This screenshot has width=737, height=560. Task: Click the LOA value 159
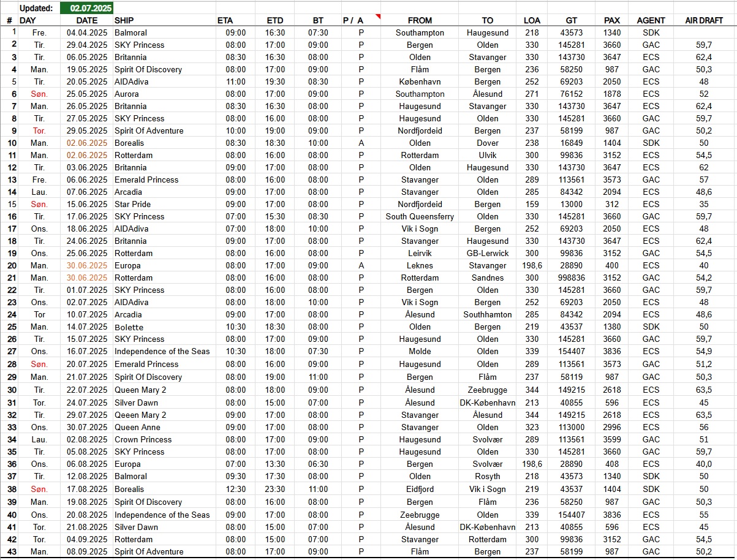(532, 204)
